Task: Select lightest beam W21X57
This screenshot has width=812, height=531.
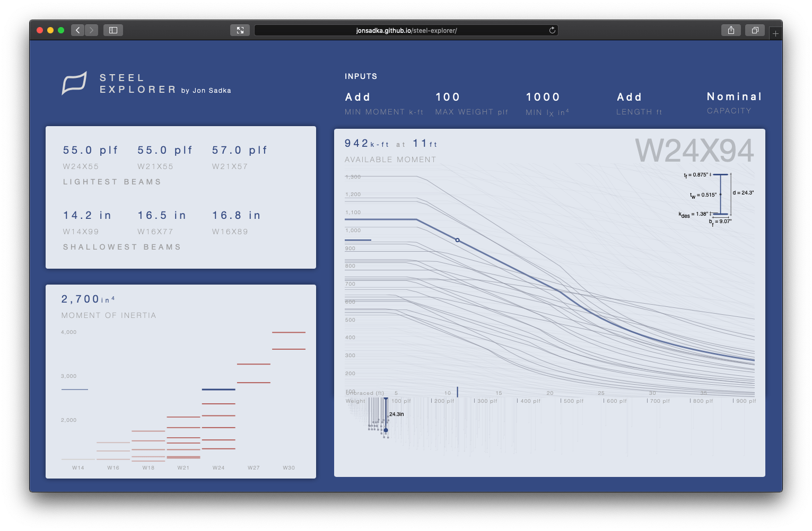Action: (x=230, y=166)
